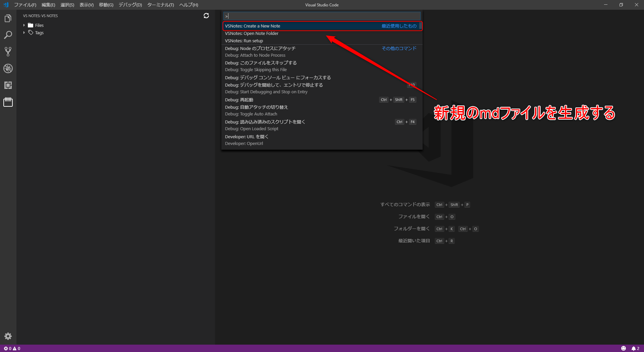Run VSNotes: Run setup command

(322, 41)
